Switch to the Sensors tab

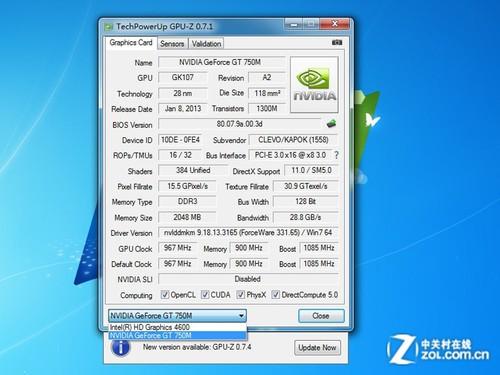(172, 44)
